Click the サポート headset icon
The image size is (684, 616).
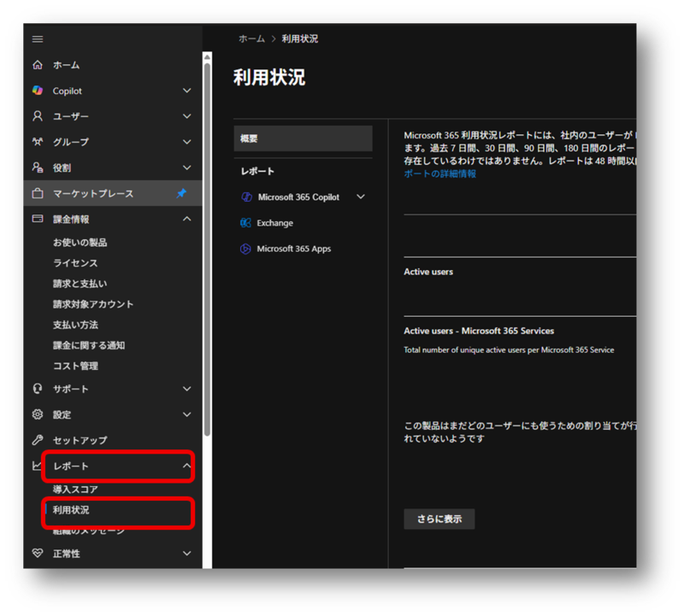38,389
